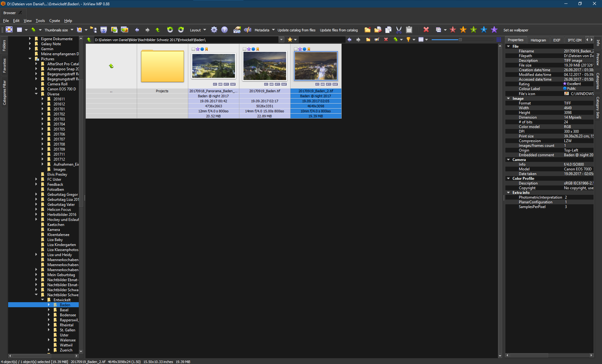Switch to the EXIF tab
The width and height of the screenshot is (602, 364).
(557, 40)
